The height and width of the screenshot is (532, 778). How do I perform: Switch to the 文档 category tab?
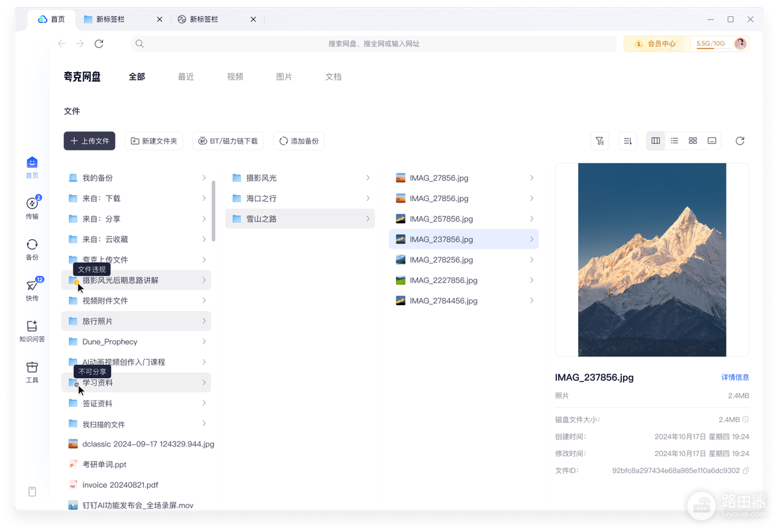[x=333, y=76]
